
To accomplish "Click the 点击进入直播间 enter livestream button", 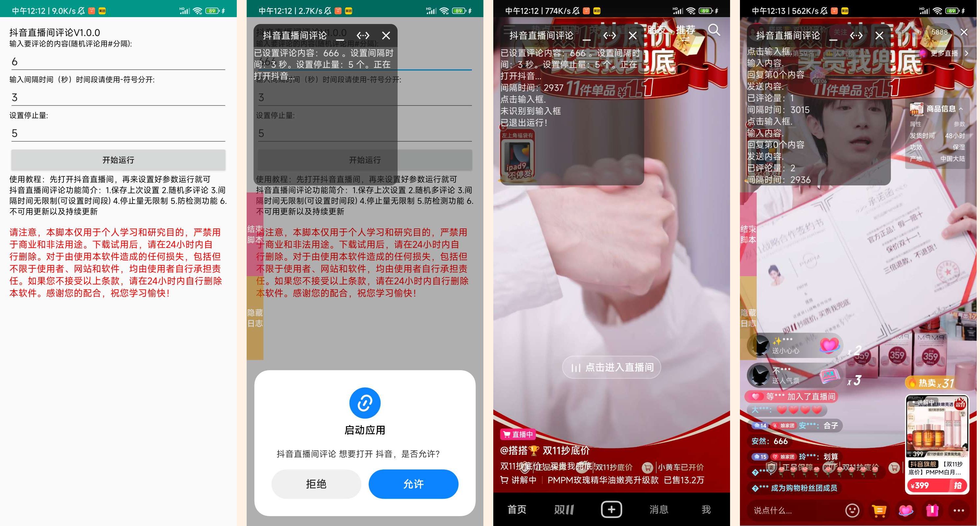I will pyautogui.click(x=612, y=367).
